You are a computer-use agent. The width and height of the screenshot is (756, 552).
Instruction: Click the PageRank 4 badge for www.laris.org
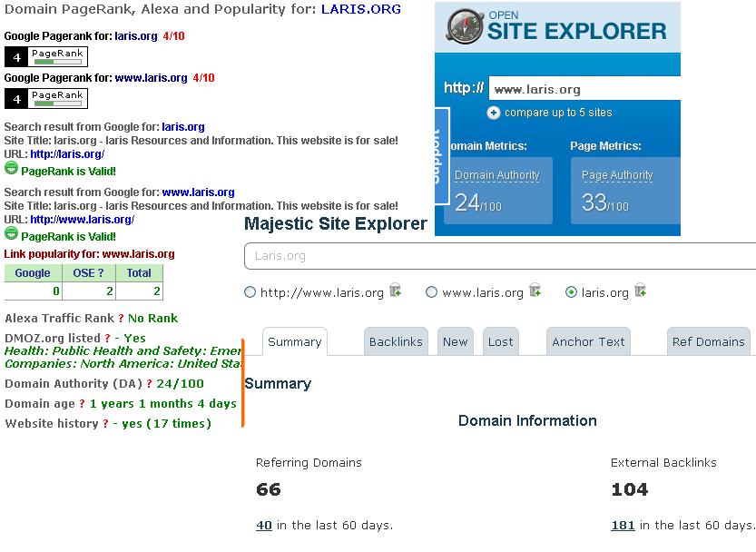(x=46, y=98)
